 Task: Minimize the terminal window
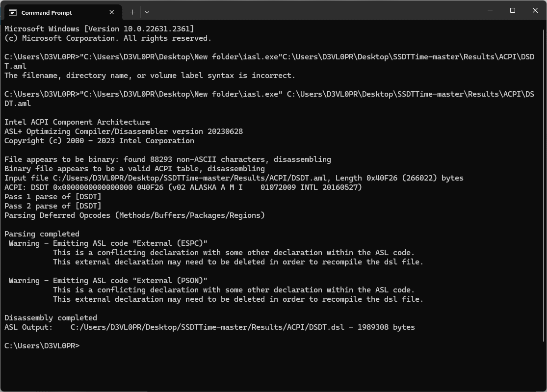pyautogui.click(x=489, y=10)
